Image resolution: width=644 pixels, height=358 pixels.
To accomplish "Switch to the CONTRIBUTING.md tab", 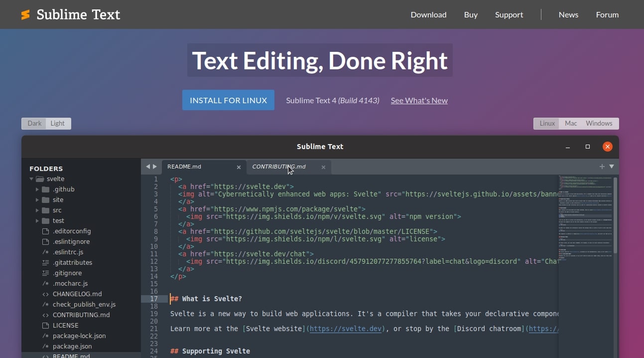I will tap(279, 167).
